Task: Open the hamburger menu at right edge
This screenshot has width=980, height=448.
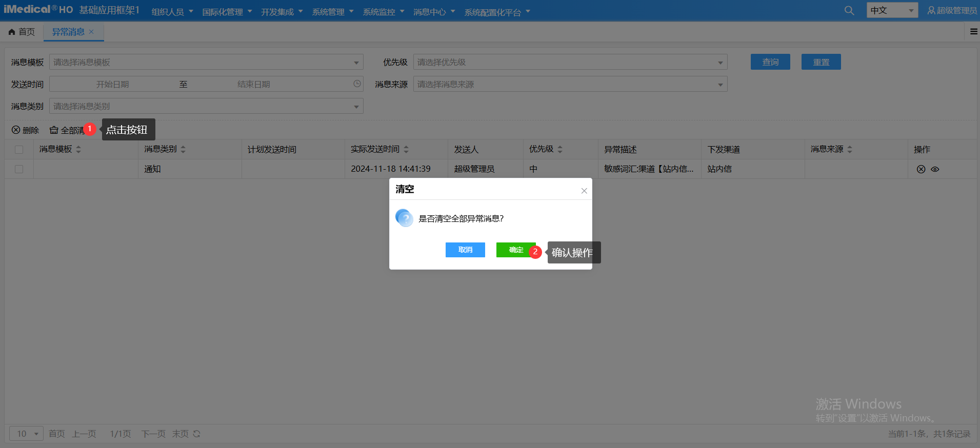Action: pyautogui.click(x=973, y=32)
